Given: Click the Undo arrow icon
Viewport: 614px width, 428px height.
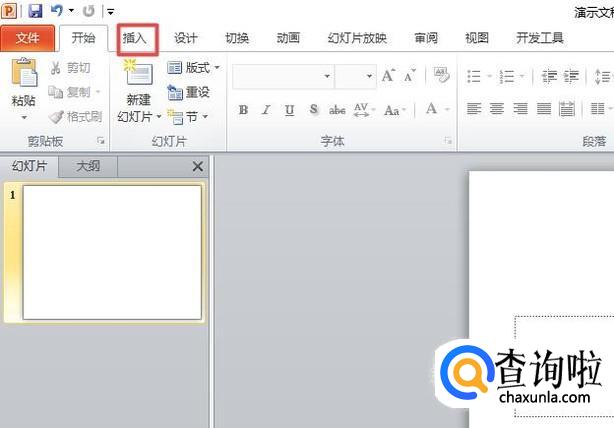Looking at the screenshot, I should 56,11.
